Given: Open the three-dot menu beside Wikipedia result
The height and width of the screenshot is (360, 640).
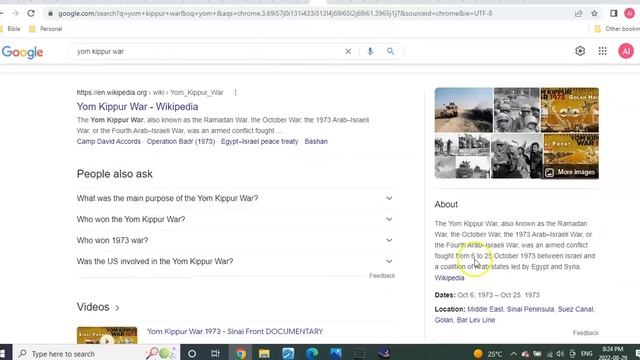Looking at the screenshot, I should pos(236,93).
